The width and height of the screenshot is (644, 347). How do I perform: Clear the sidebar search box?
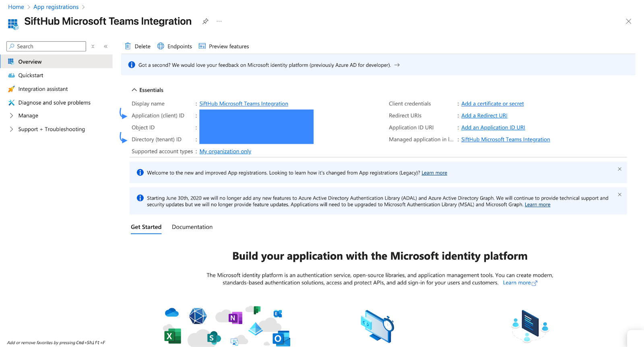click(x=93, y=46)
